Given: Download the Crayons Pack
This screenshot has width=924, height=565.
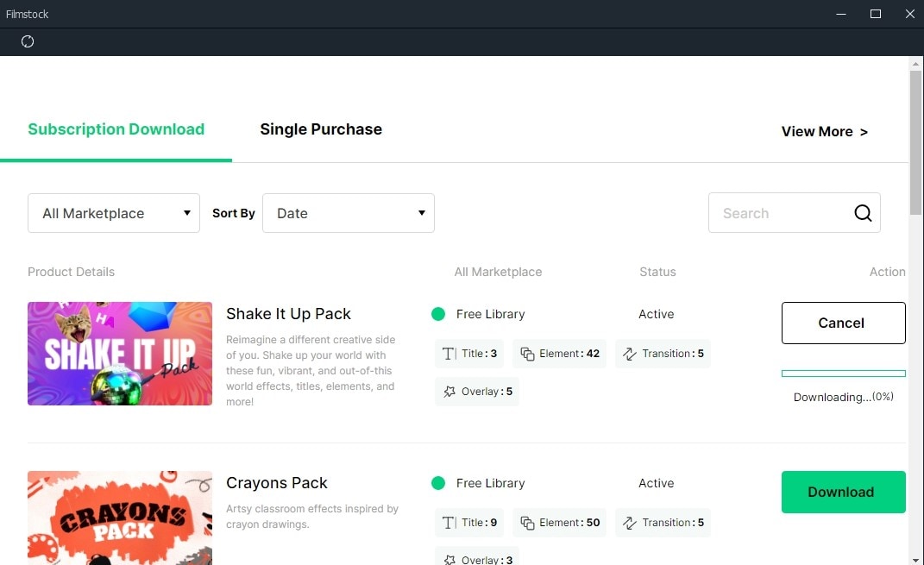Looking at the screenshot, I should click(x=843, y=492).
